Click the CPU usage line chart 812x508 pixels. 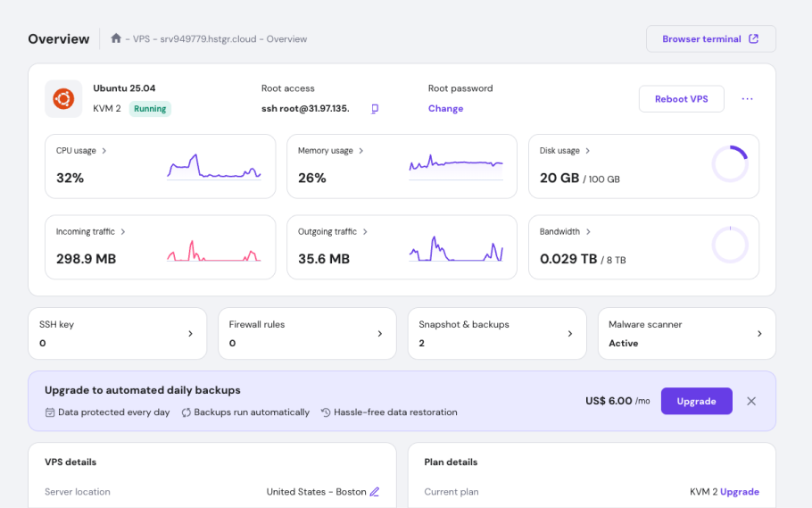tap(214, 166)
